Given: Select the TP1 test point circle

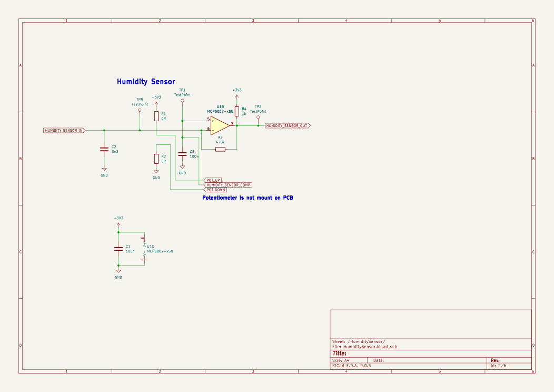Looking at the screenshot, I should [x=182, y=101].
